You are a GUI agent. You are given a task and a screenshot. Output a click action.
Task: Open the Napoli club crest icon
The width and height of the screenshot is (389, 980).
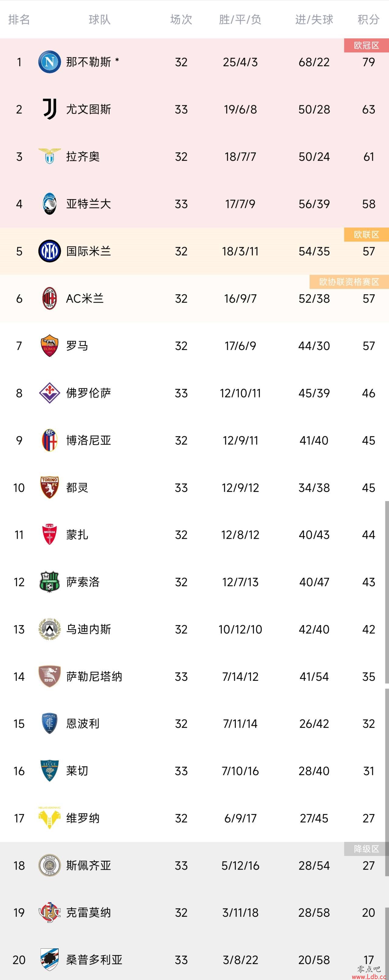(x=50, y=62)
